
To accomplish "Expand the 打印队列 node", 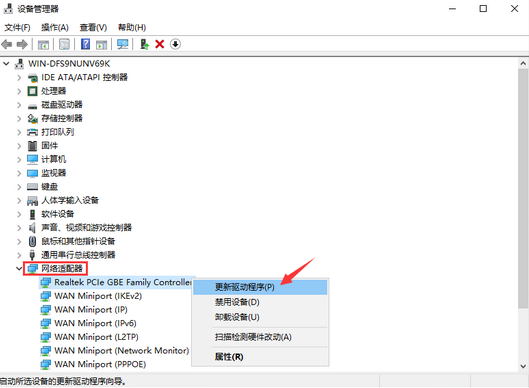I will coord(19,132).
